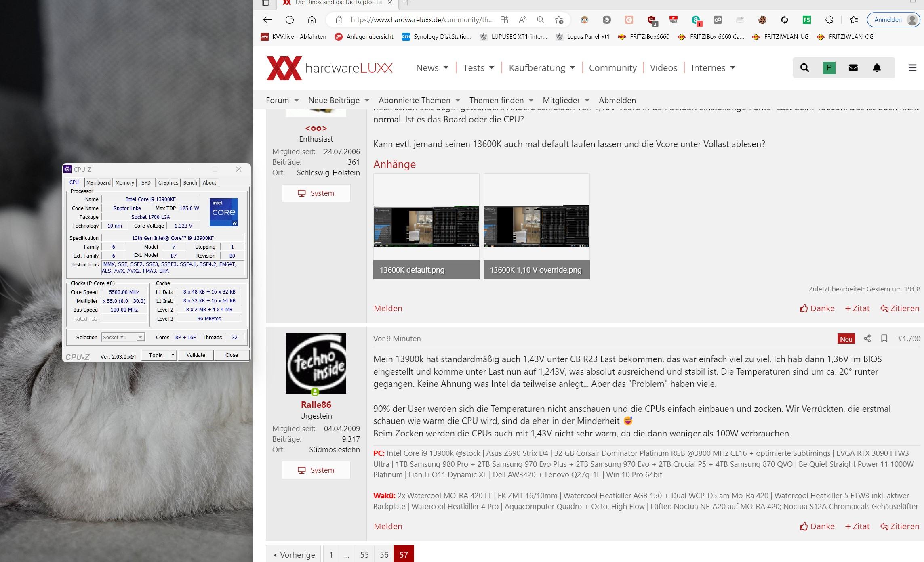Click the Abmelden link
The width and height of the screenshot is (924, 562).
pyautogui.click(x=617, y=100)
